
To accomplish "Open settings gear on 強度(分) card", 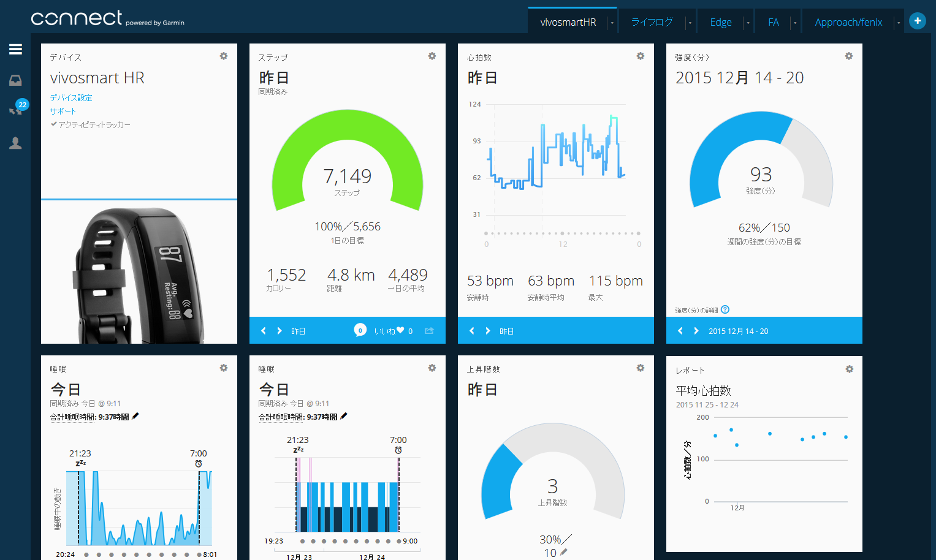I will (x=849, y=56).
